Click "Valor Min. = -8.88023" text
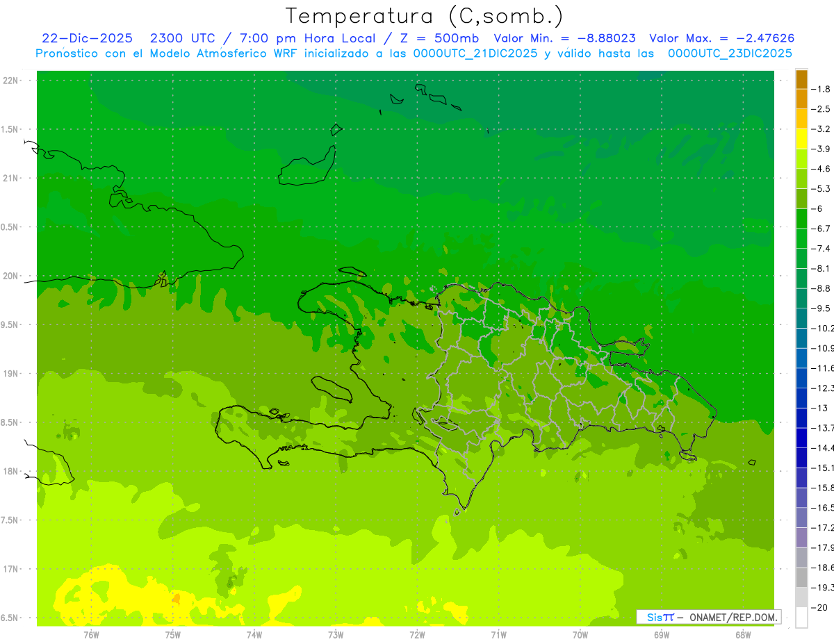 564,38
